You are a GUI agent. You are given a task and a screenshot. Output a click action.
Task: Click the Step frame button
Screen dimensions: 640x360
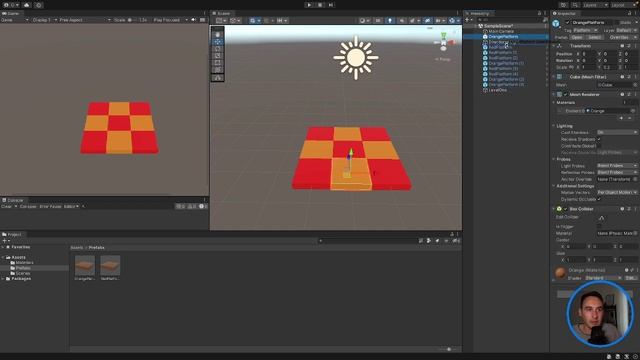(x=331, y=5)
